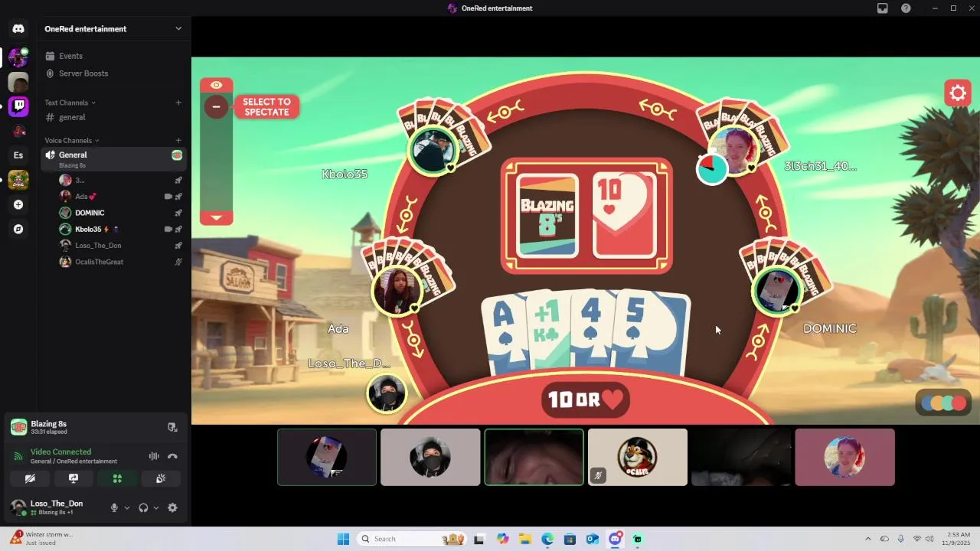Screen dimensions: 980x551
Task: Click the minus button in spectate panel
Action: [x=216, y=106]
